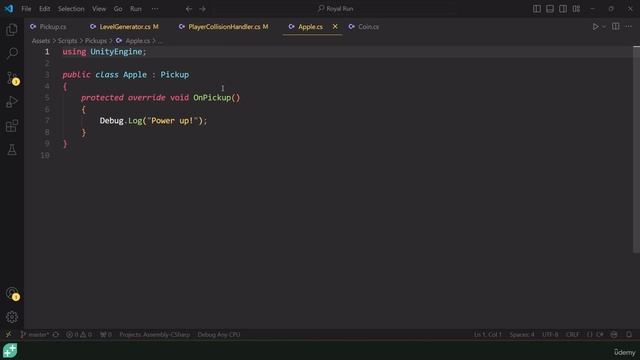Select Scripts in the breadcrumb
This screenshot has height=360, width=640.
67,41
